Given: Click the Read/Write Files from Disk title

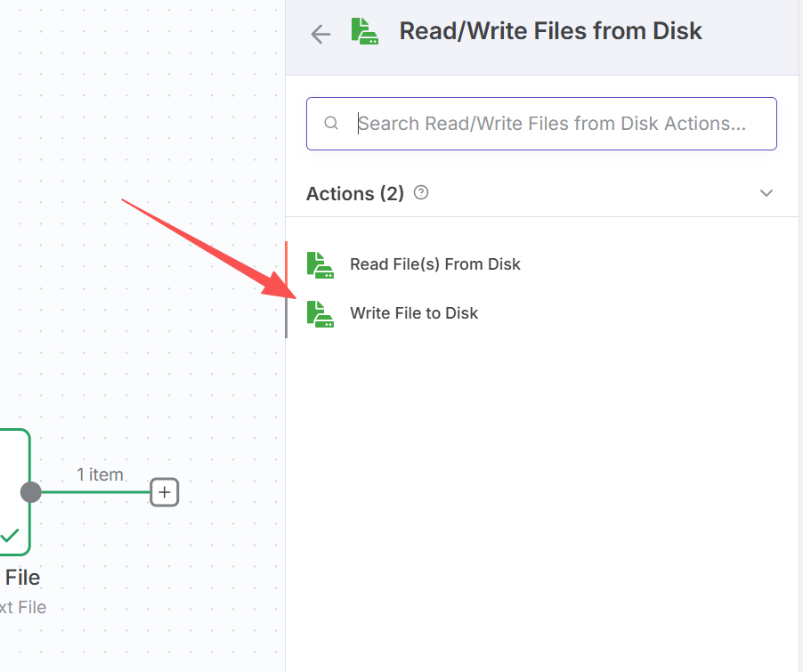Looking at the screenshot, I should click(550, 31).
